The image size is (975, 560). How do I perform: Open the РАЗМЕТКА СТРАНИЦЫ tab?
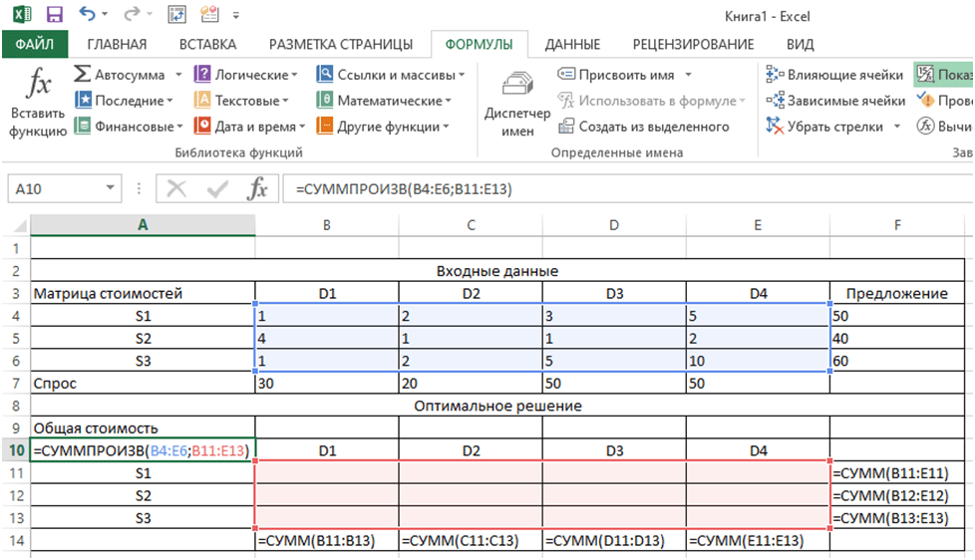341,44
